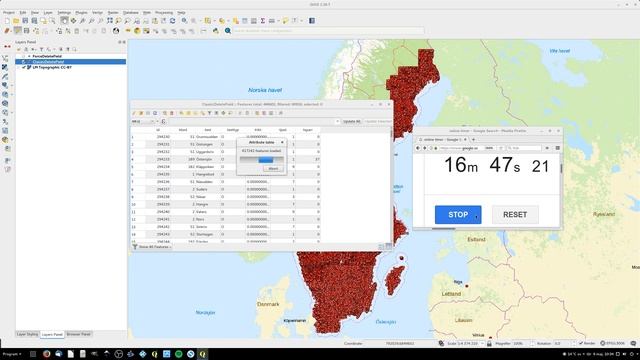Click the Firefox page vertical scrollbar

coord(561,169)
